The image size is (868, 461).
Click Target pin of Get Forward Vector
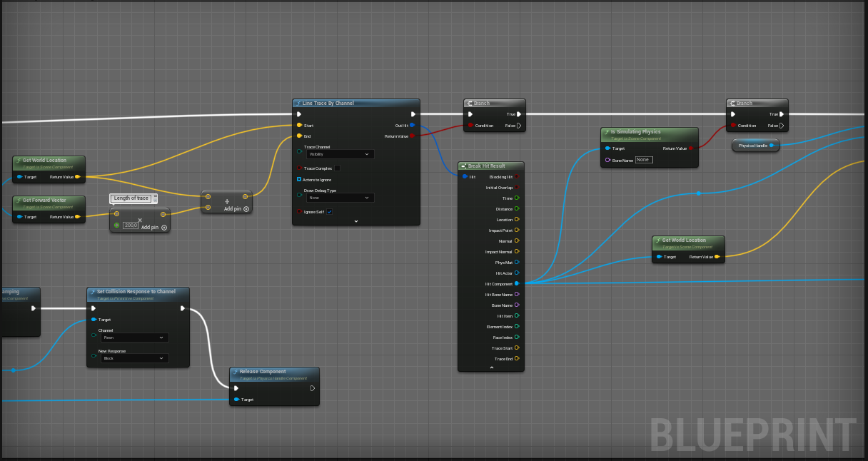point(19,216)
